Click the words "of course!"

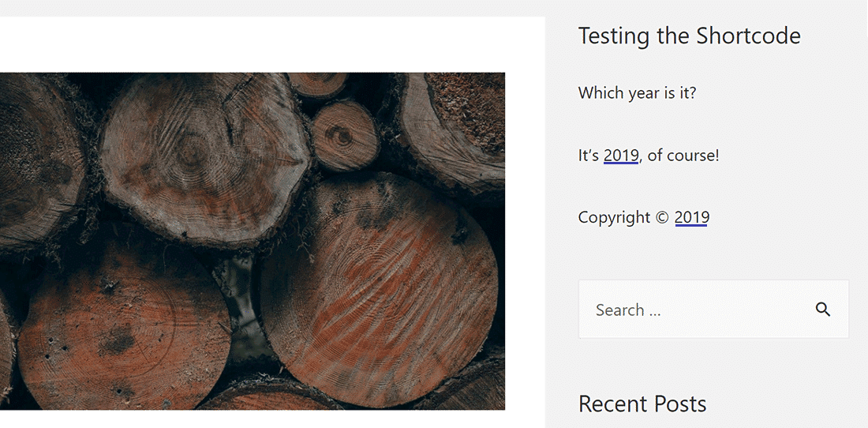point(683,156)
